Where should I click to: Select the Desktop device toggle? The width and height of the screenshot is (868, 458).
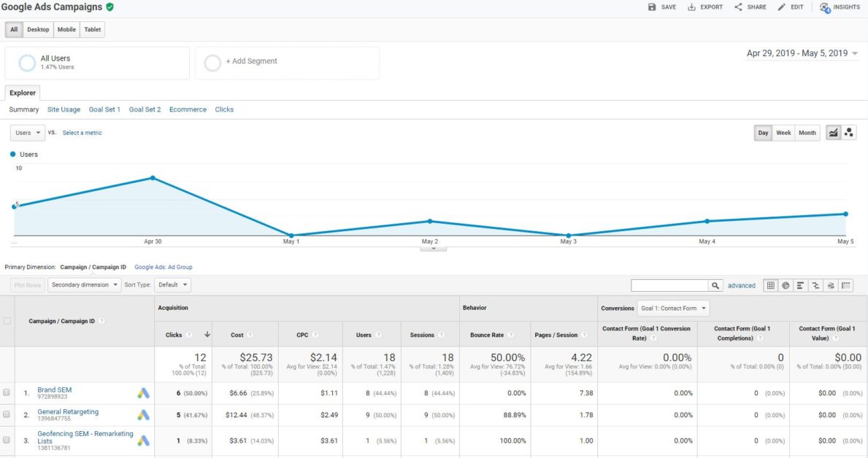pos(38,30)
